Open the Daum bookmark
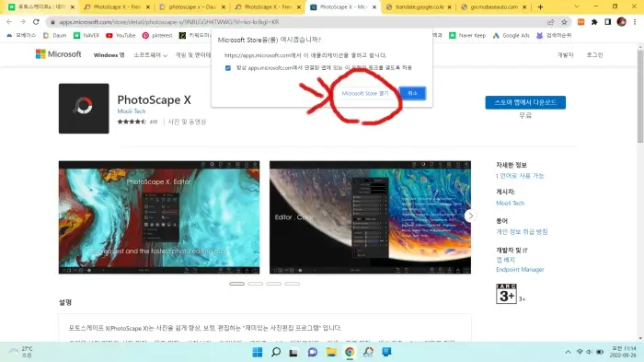The height and width of the screenshot is (362, 644). click(x=55, y=35)
